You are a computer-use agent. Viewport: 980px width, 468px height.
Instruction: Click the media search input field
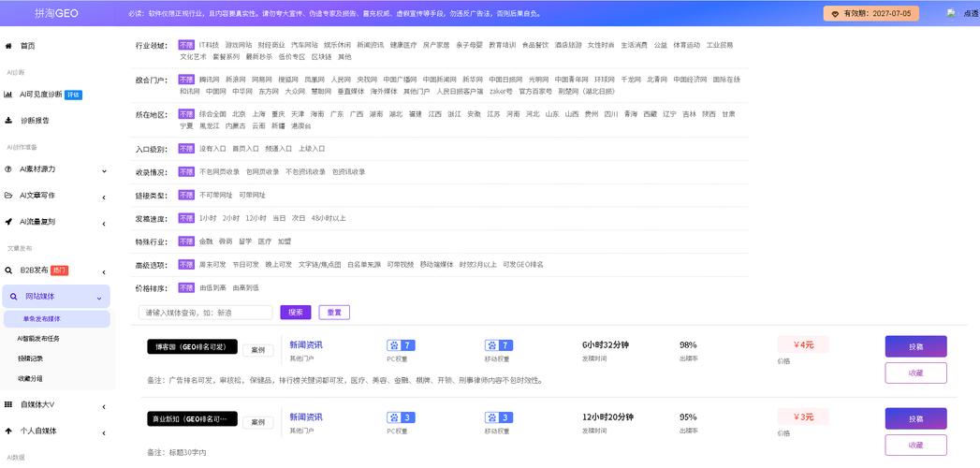pyautogui.click(x=206, y=313)
